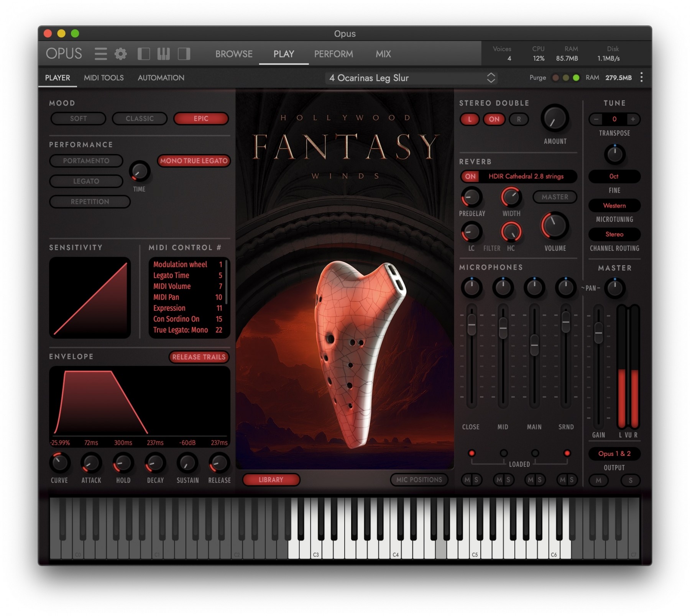Adjust the envelope Curve knob

[x=59, y=463]
